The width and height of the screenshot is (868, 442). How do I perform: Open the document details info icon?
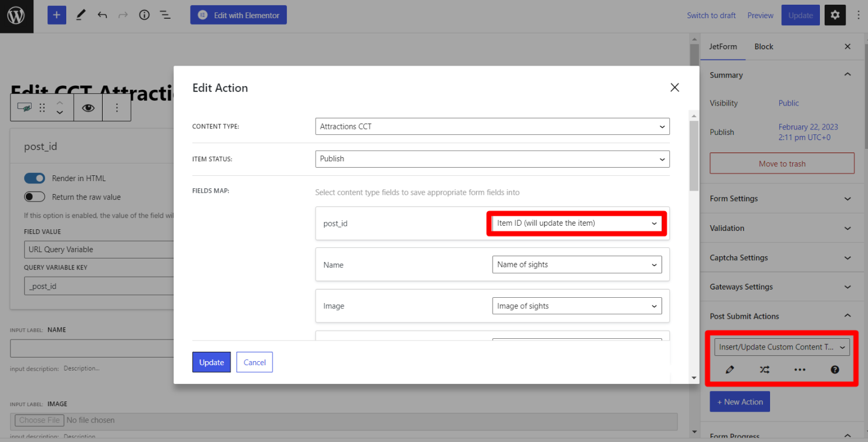click(x=144, y=15)
